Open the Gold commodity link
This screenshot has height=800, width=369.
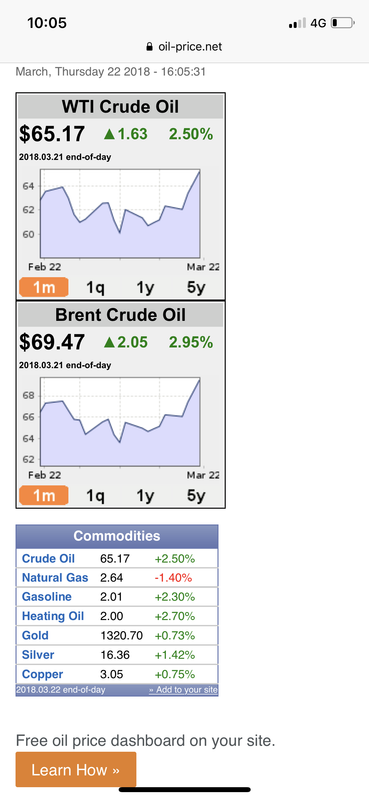[35, 636]
